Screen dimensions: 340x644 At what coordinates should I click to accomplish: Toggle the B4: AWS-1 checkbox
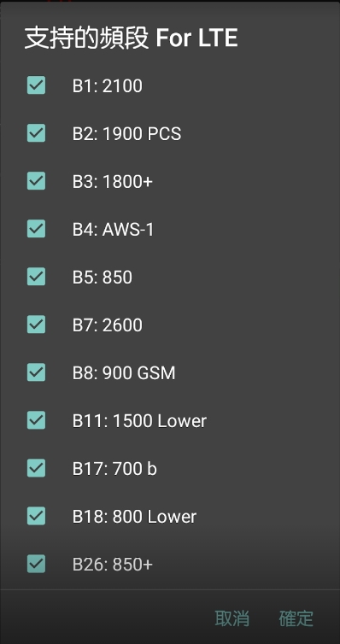(36, 229)
